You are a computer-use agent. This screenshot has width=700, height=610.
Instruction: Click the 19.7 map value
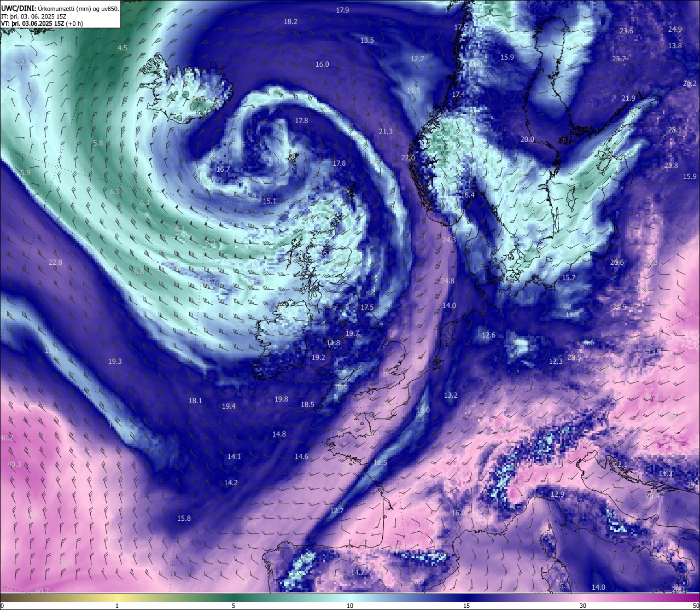click(352, 334)
